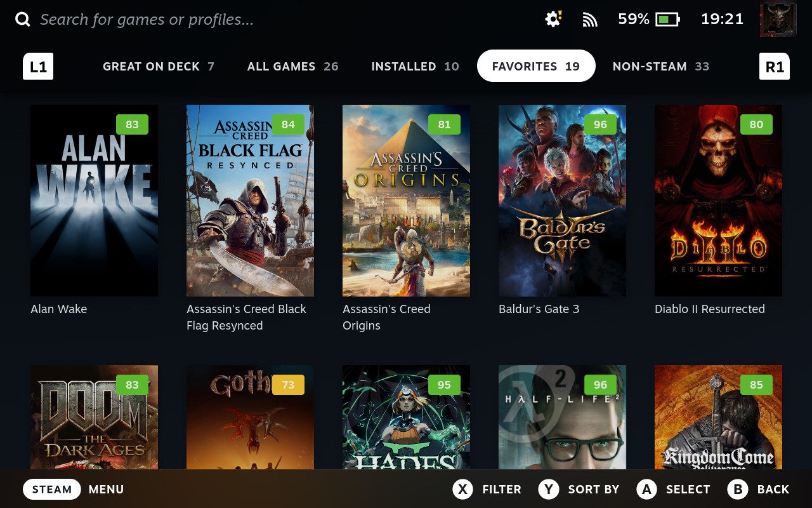
Task: Check the battery status icon
Action: pyautogui.click(x=667, y=20)
